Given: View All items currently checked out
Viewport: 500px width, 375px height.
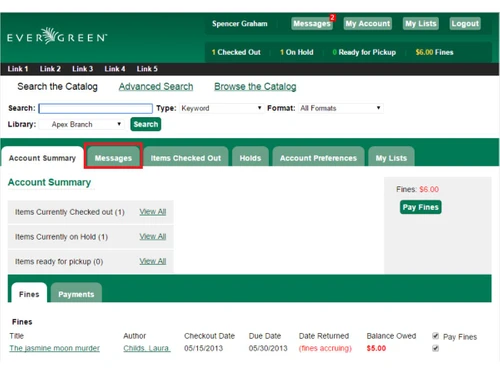Looking at the screenshot, I should 153,212.
